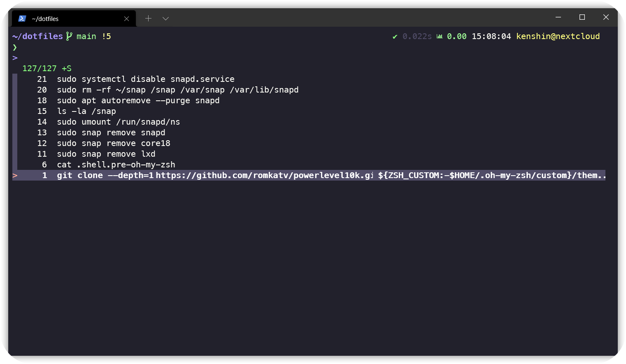
Task: Click the green checkmark status icon
Action: tap(395, 37)
